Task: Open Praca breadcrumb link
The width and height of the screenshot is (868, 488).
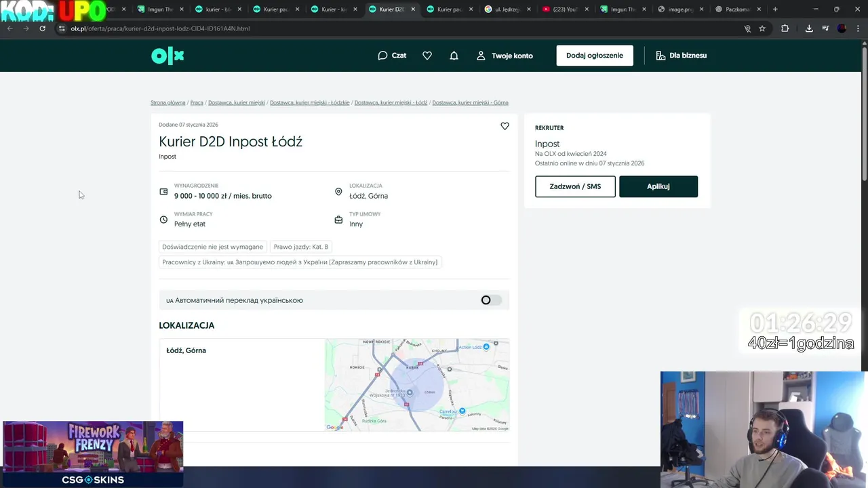Action: [197, 103]
